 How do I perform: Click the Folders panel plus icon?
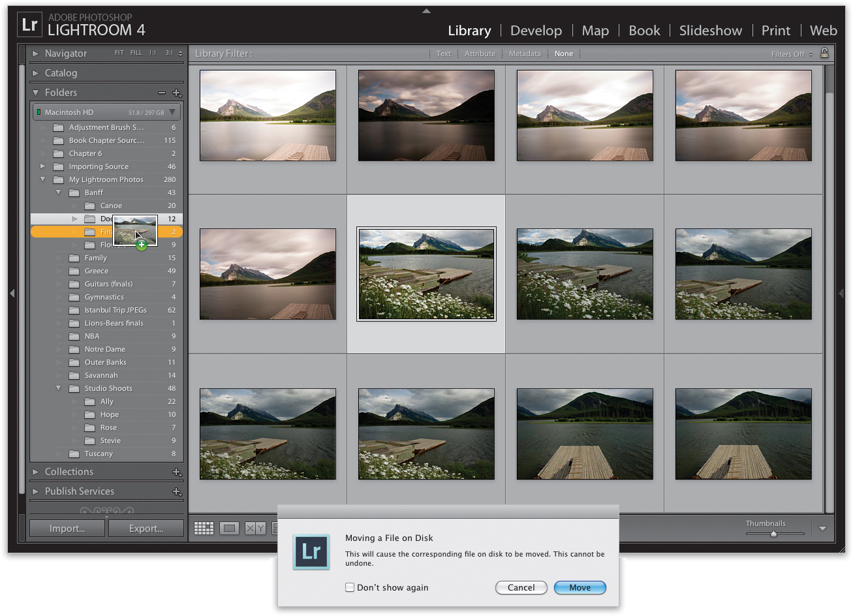pos(176,93)
